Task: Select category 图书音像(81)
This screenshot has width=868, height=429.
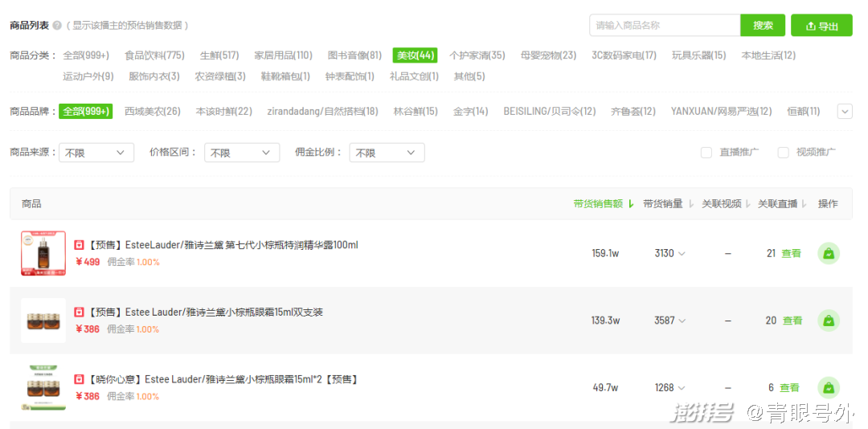Action: tap(355, 55)
